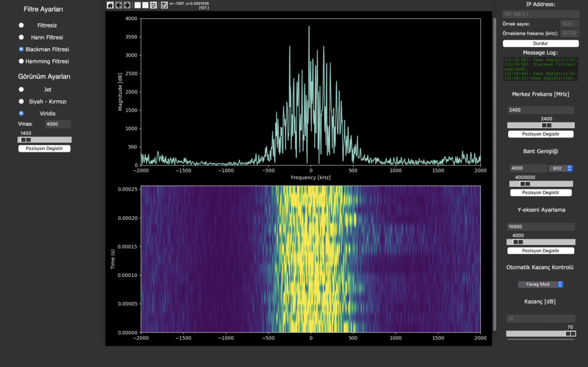This screenshot has height=367, width=588.
Task: Reset plot view with Home icon
Action: tap(110, 5)
